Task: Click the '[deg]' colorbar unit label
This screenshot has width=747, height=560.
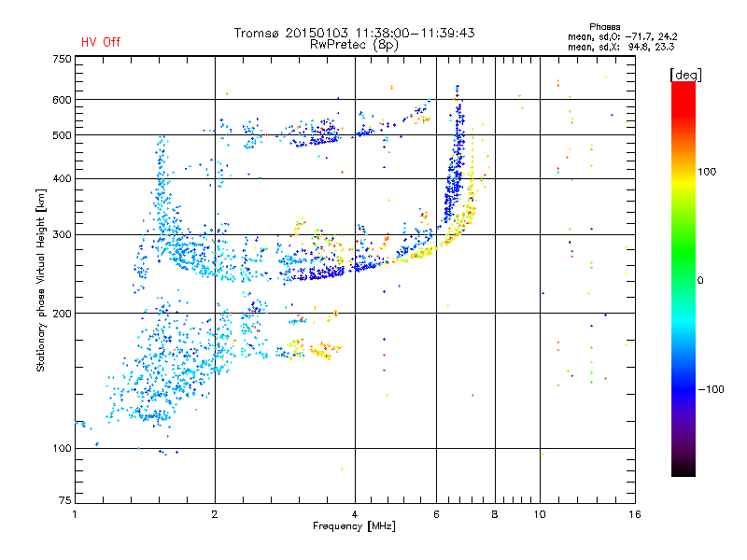Action: point(685,75)
